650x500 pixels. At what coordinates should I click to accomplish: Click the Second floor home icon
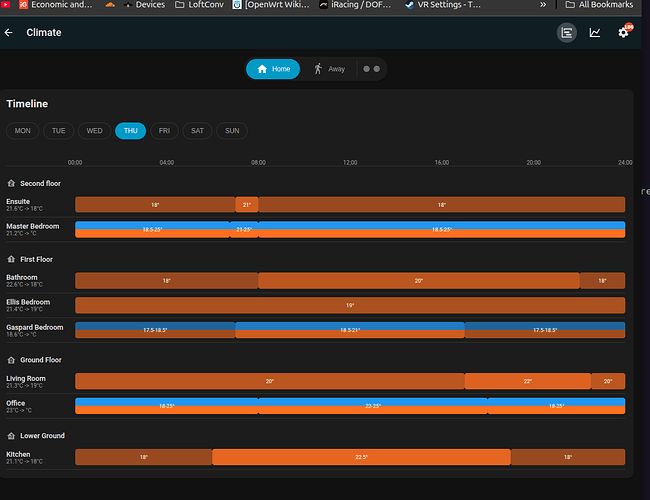point(11,184)
